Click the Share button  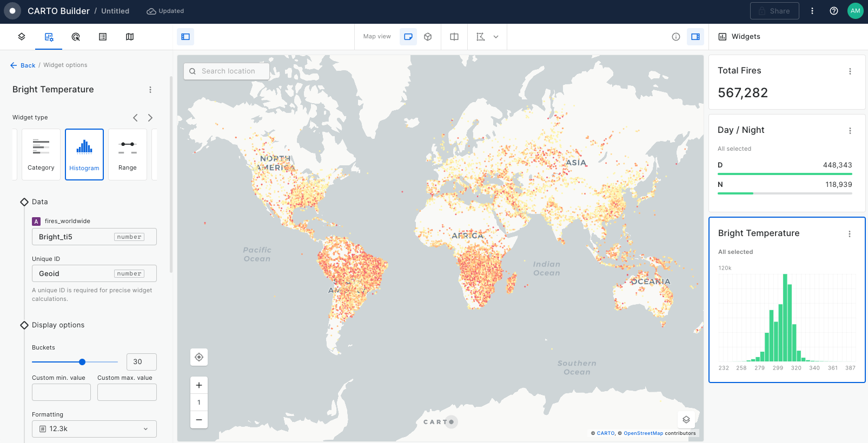[x=774, y=11]
